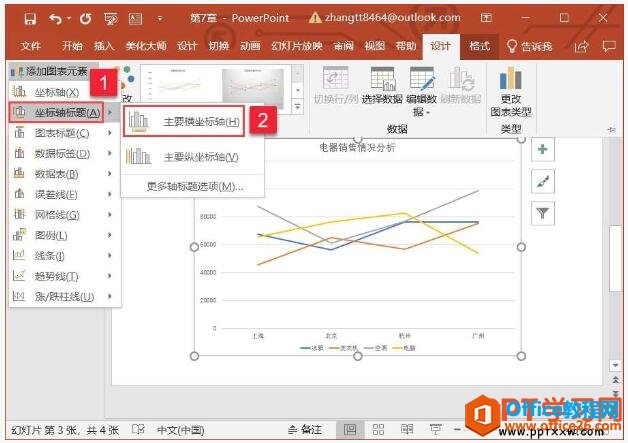This screenshot has height=443, width=628.
Task: Switch to normal view icon
Action: pyautogui.click(x=350, y=430)
